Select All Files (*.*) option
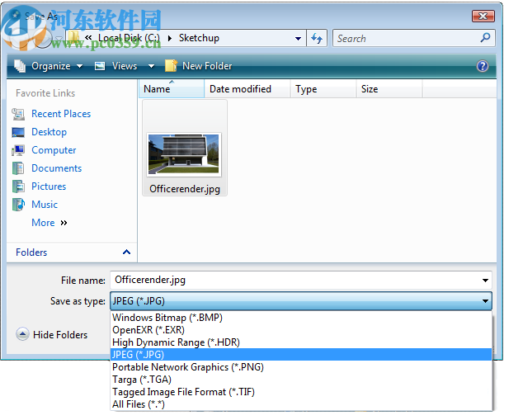 point(301,404)
